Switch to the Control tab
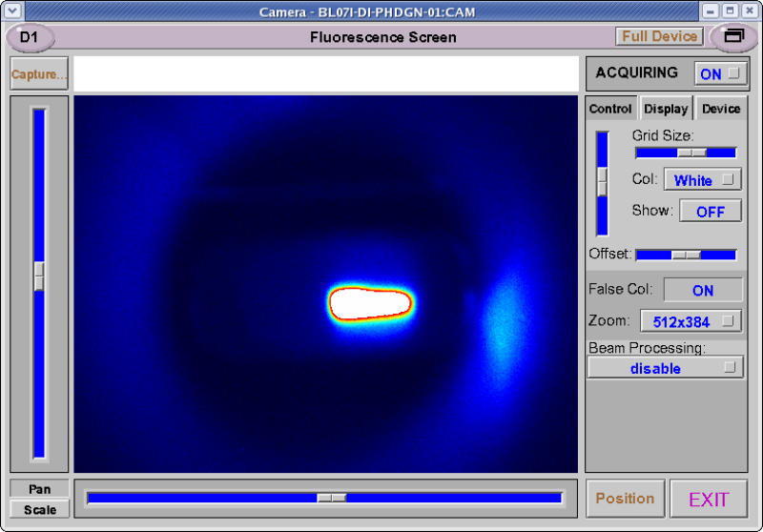The height and width of the screenshot is (532, 763). click(x=610, y=109)
